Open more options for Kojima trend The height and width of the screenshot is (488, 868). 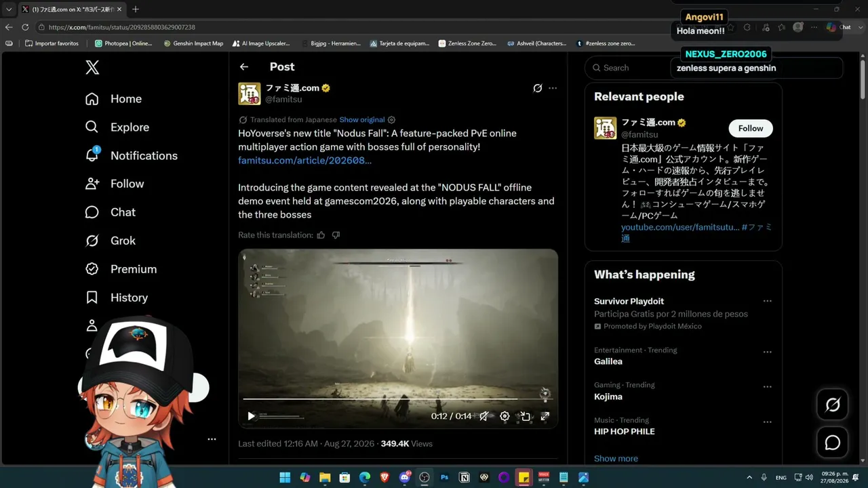(768, 387)
